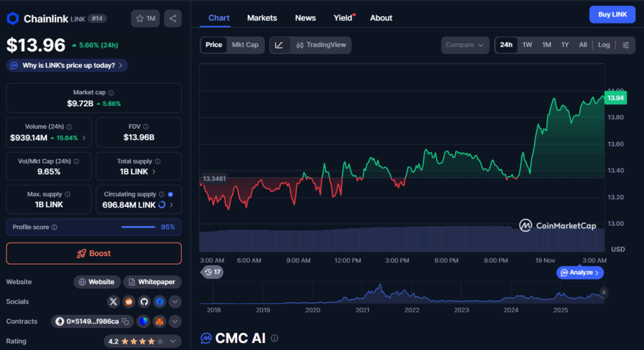Viewport: 644px width, 350px height.
Task: Click the Facebook social icon
Action: click(159, 302)
